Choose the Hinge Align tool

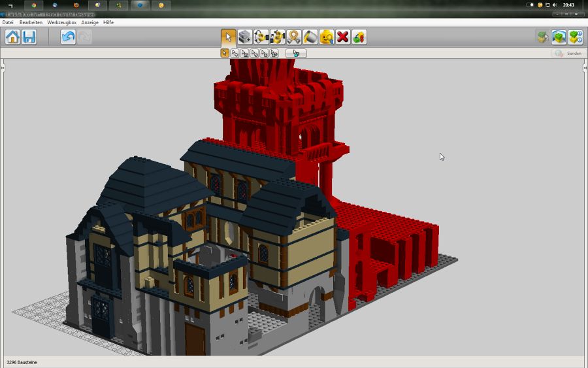coord(278,37)
